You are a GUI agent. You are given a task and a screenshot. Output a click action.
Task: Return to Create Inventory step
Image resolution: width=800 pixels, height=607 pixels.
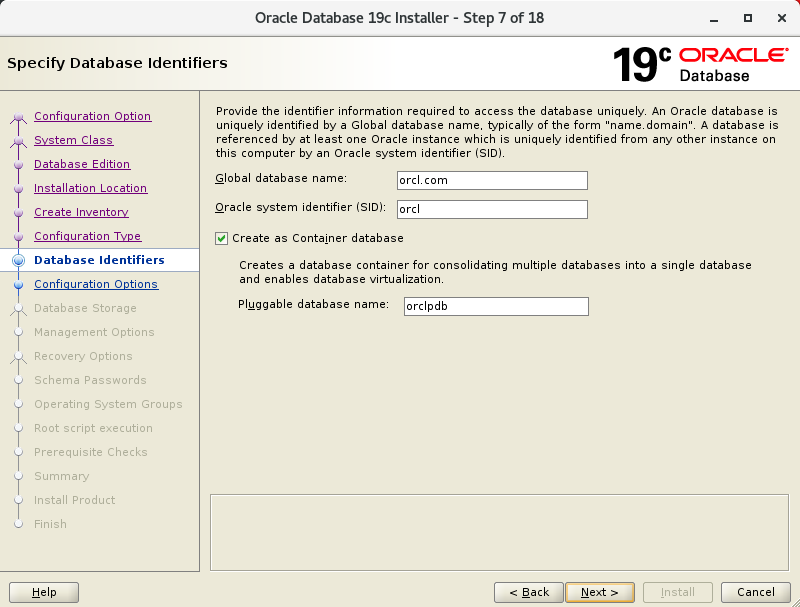[81, 212]
